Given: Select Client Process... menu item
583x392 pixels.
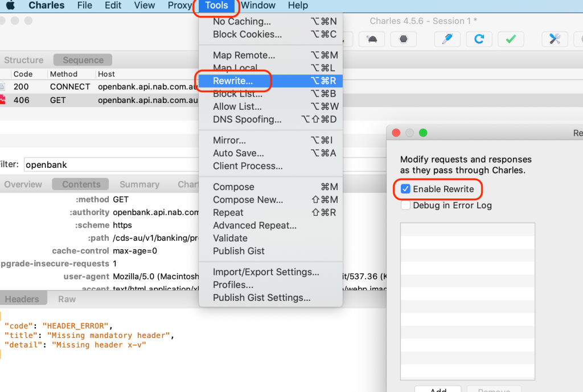Looking at the screenshot, I should [270, 166].
